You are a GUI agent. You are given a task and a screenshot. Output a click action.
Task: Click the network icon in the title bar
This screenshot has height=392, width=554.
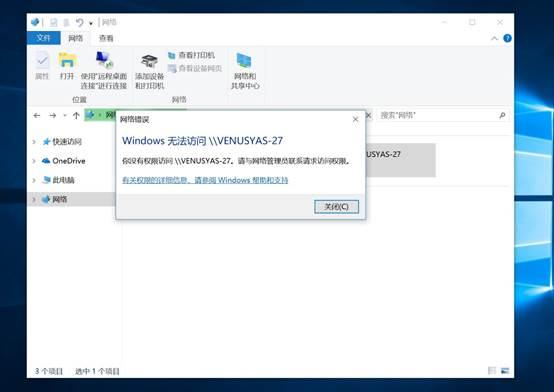click(x=35, y=22)
